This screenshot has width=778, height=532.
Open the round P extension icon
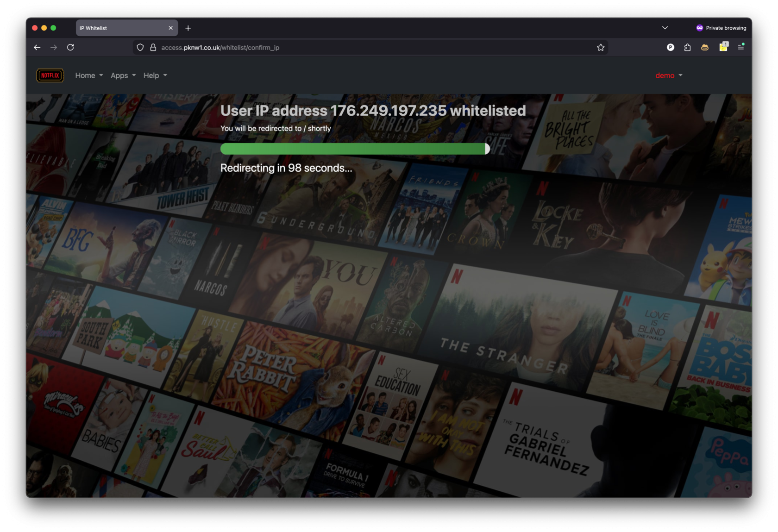click(x=670, y=47)
